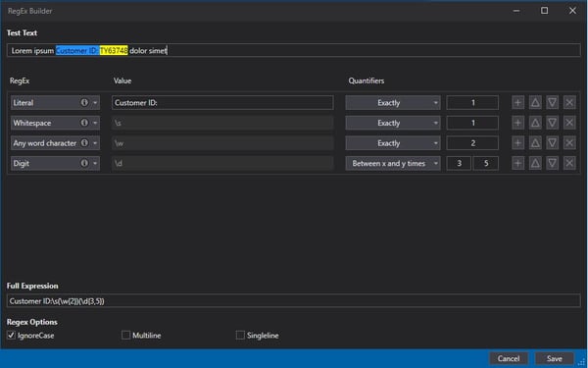
Task: Maximize the RegEx Builder window
Action: (544, 11)
